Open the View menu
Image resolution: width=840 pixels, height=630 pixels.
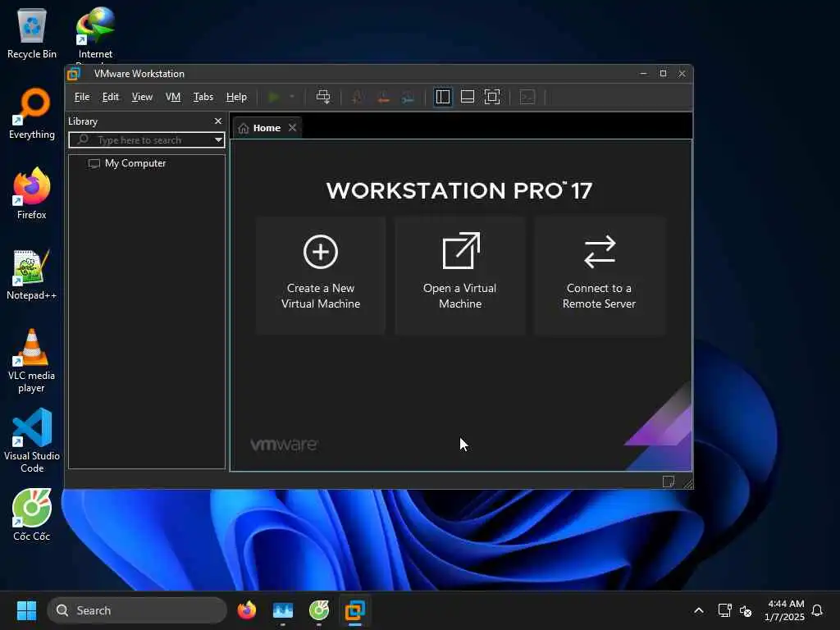pos(142,97)
